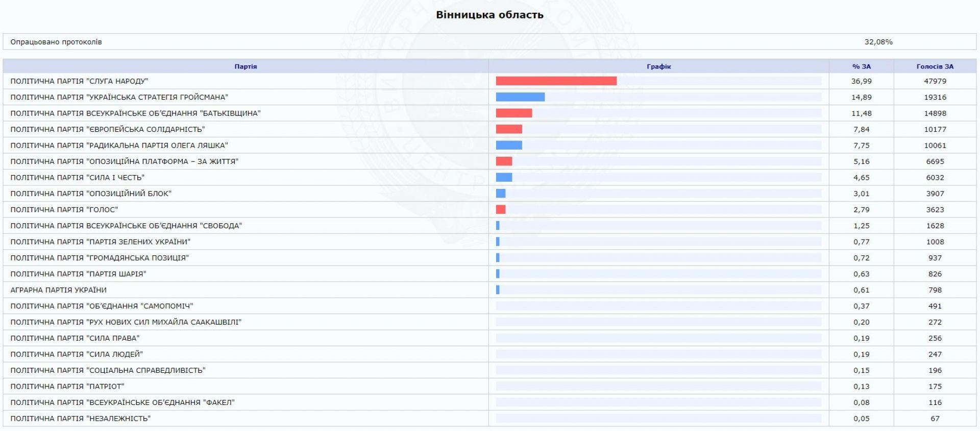Click the "Сила і честь" blue bar
Screen dimensions: 980x431
[x=504, y=178]
